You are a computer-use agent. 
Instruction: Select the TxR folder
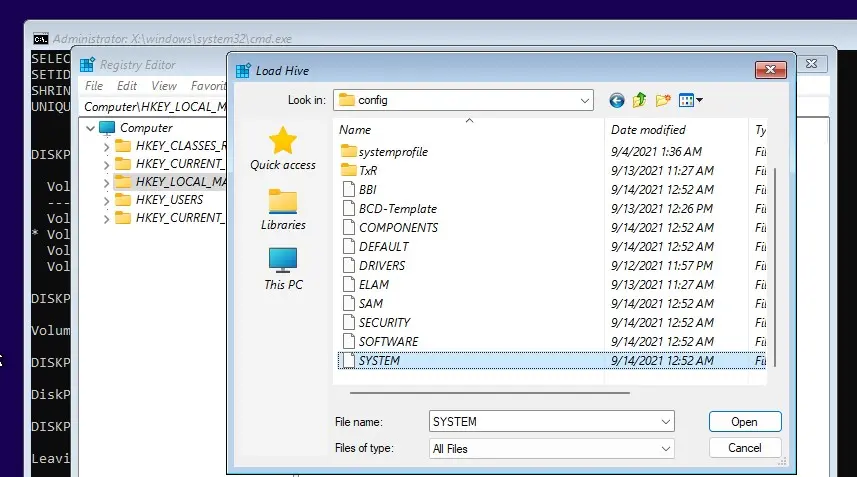pos(359,170)
